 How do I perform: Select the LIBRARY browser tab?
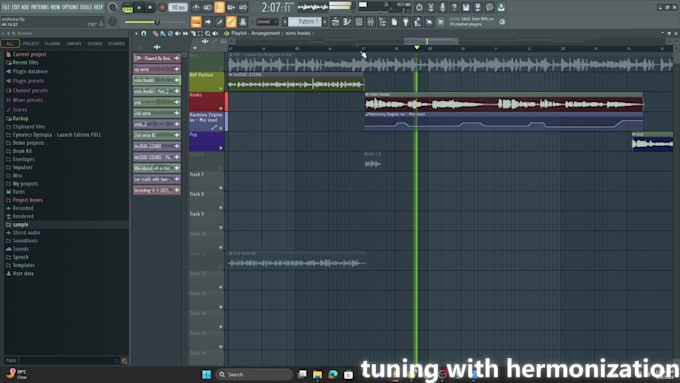74,44
